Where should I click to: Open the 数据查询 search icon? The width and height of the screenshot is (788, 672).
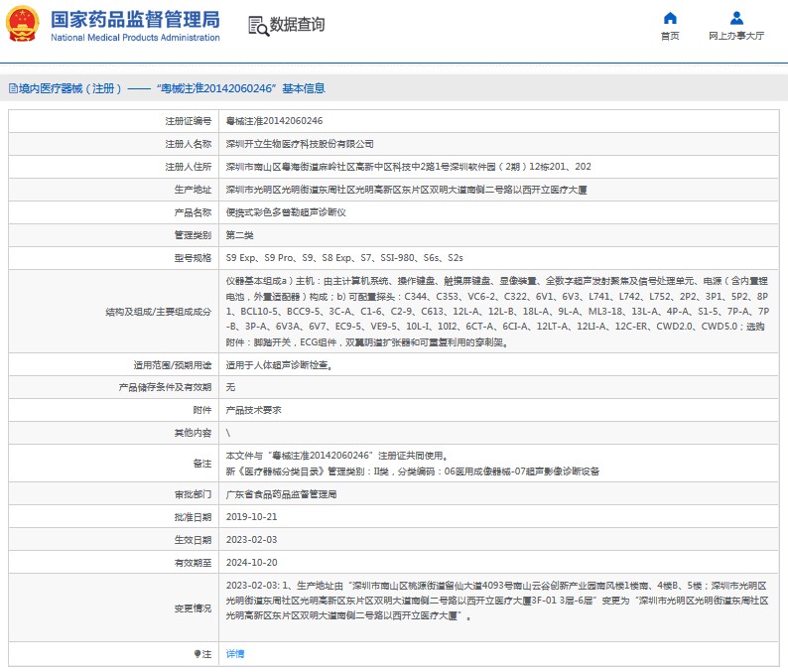259,26
